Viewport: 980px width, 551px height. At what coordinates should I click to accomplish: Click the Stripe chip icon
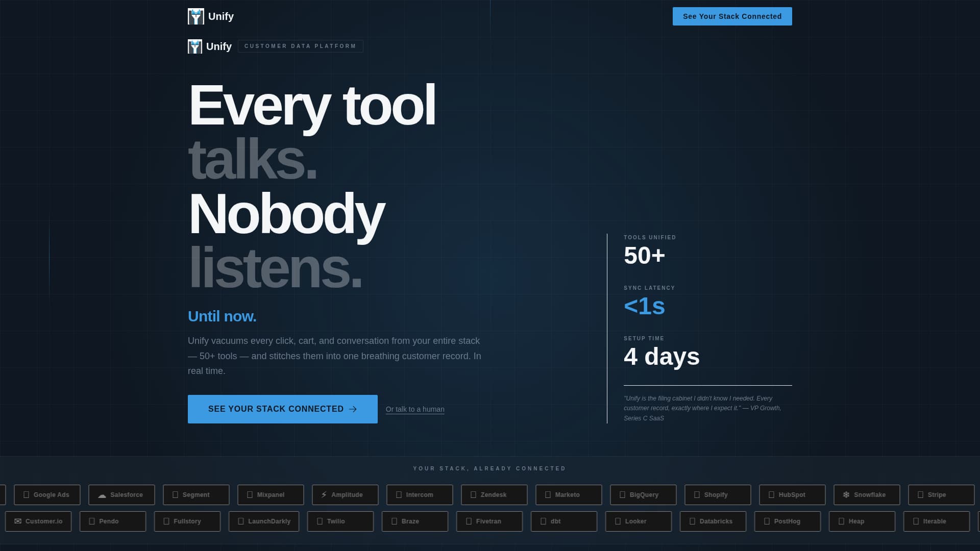click(x=921, y=495)
